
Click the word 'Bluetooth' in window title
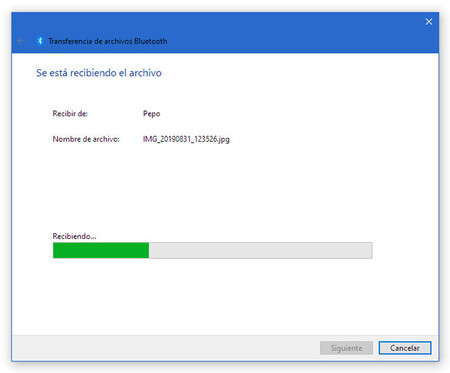click(150, 41)
